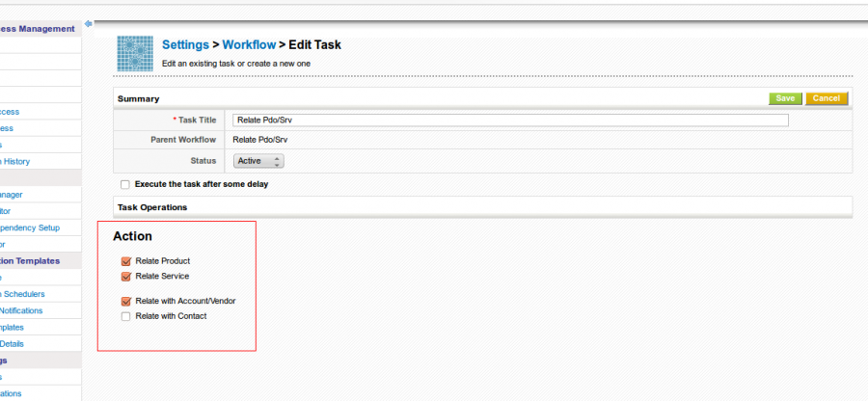868x401 pixels.
Task: Disable Relate with Account/Vendor option
Action: coord(125,301)
